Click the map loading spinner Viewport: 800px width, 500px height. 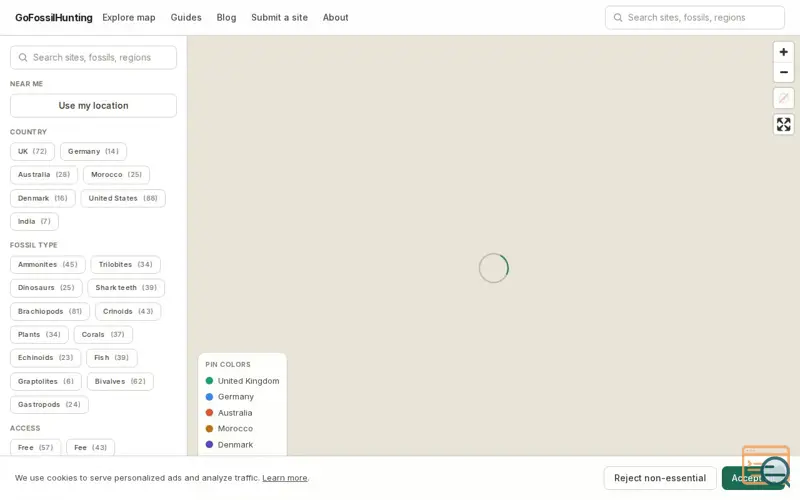pyautogui.click(x=493, y=268)
